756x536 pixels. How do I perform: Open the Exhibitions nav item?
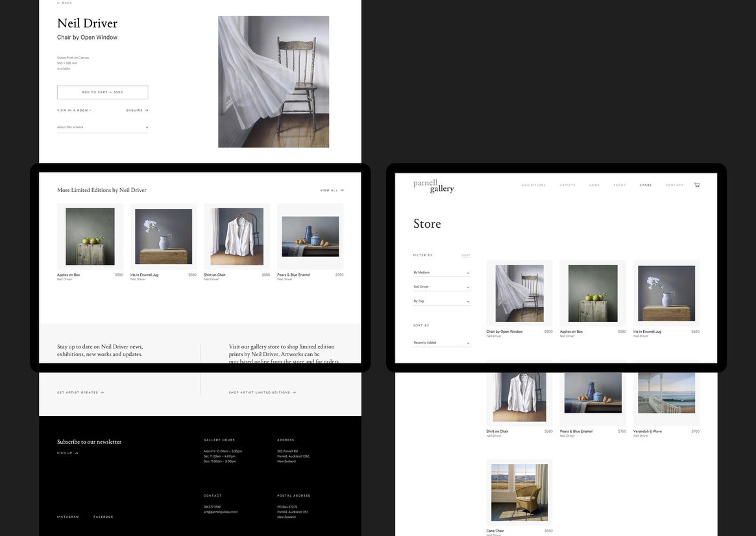533,186
